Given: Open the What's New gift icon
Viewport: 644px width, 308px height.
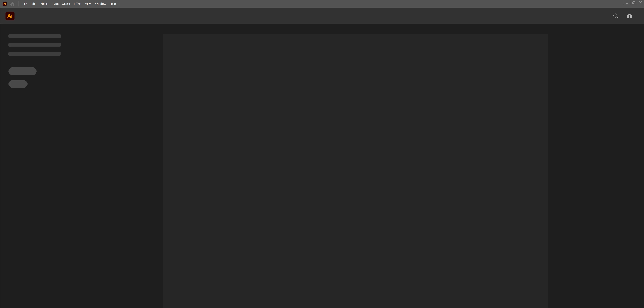Looking at the screenshot, I should point(630,16).
